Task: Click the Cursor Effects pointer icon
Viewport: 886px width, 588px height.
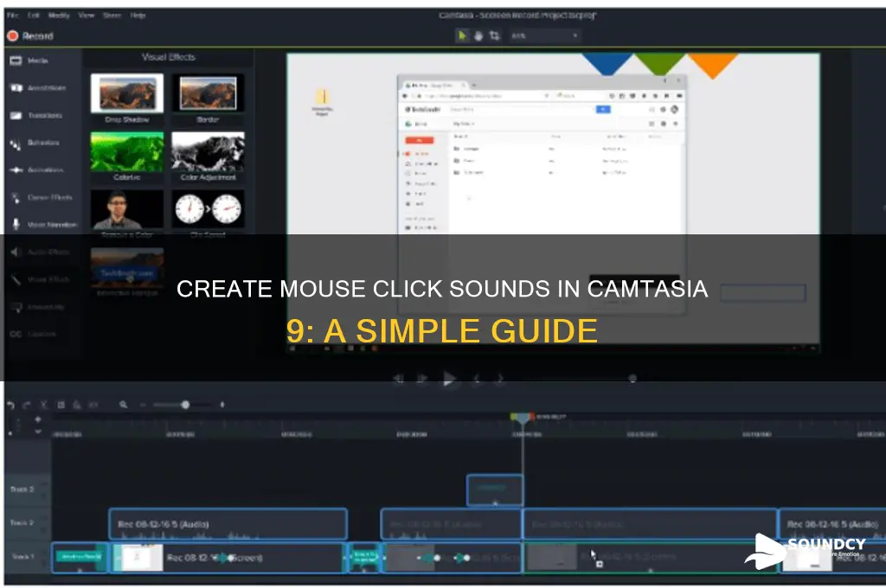Action: click(x=16, y=197)
